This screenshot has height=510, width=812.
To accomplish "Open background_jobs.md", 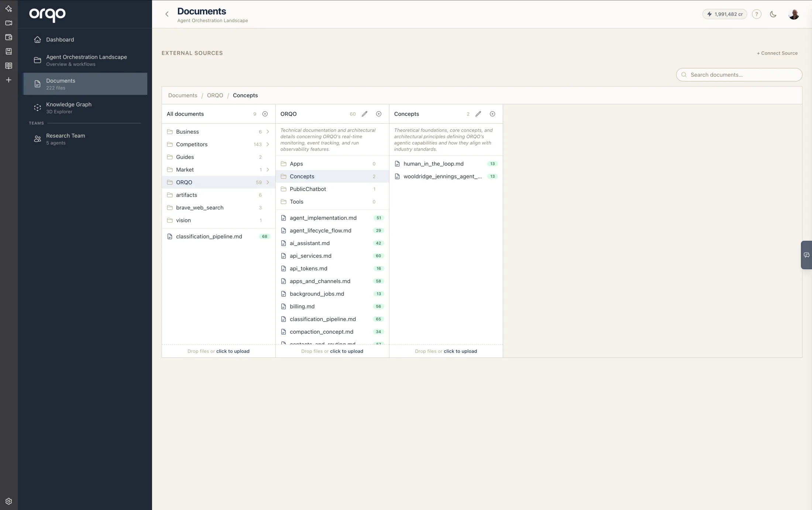I will (332, 294).
